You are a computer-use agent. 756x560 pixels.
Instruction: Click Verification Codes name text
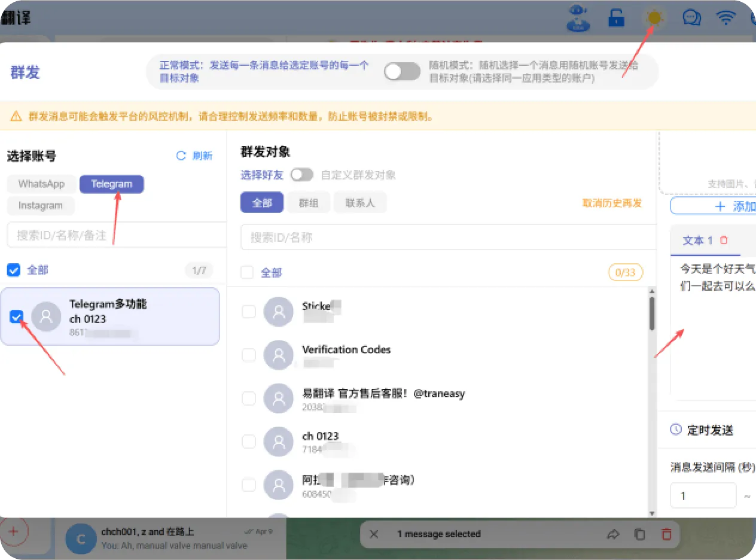(346, 349)
